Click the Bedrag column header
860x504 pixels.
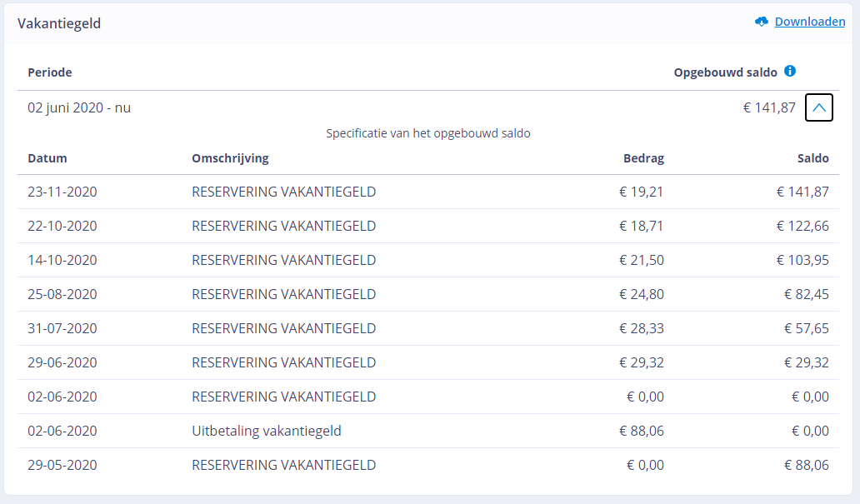[644, 158]
